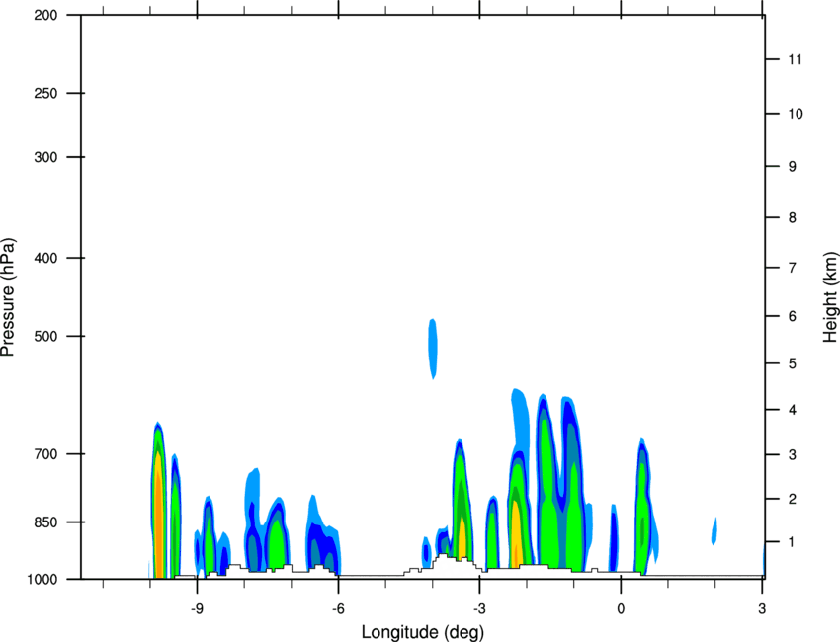Screen dimensions: 840x642
Task: Click the 3 km height label
Action: point(793,455)
